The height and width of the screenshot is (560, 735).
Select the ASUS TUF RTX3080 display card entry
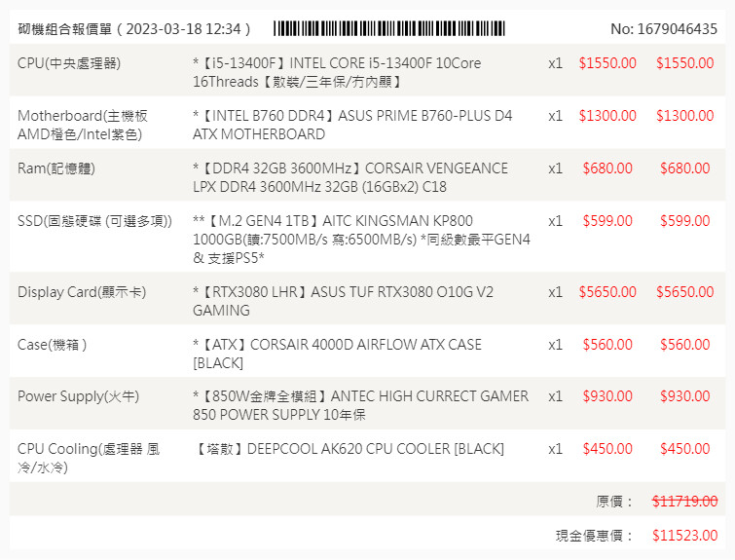[x=343, y=301]
